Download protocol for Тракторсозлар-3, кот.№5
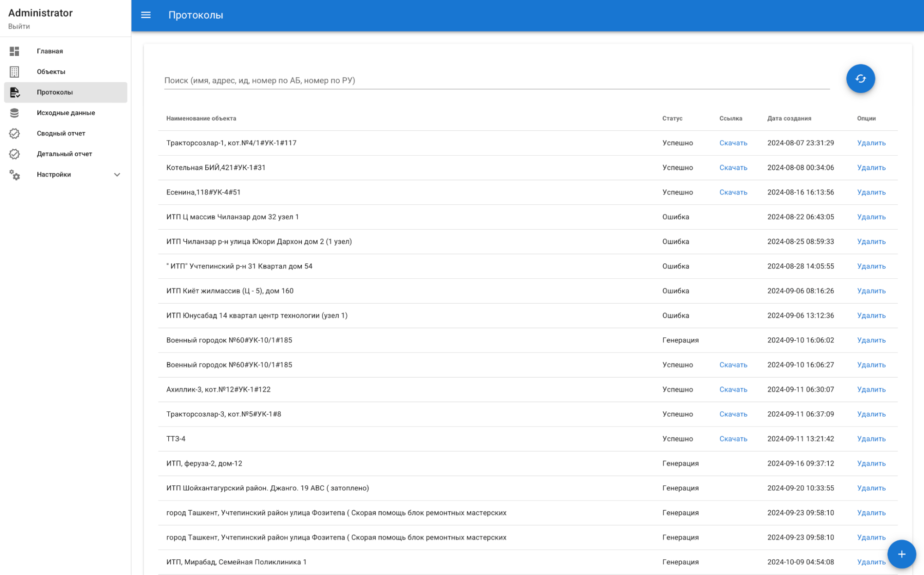Image resolution: width=924 pixels, height=575 pixels. [x=733, y=414]
